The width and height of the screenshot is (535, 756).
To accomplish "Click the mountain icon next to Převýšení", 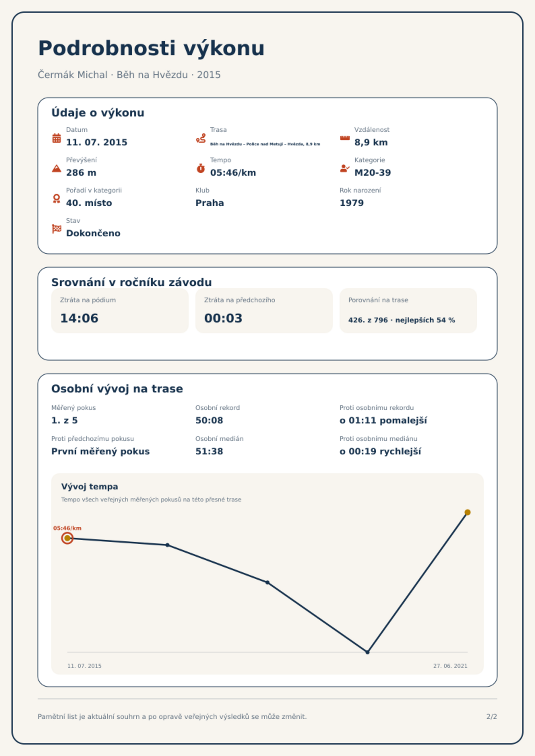I will [x=57, y=168].
